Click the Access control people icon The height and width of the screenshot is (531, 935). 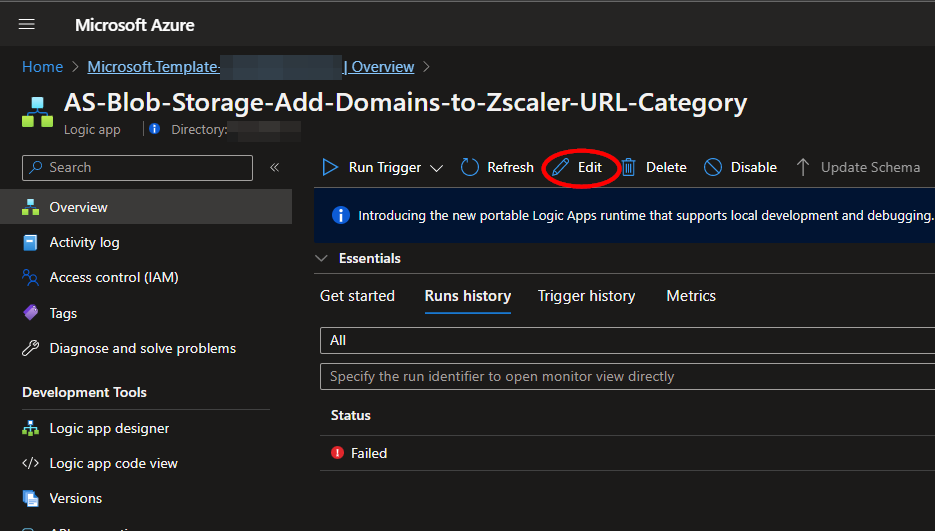point(30,277)
